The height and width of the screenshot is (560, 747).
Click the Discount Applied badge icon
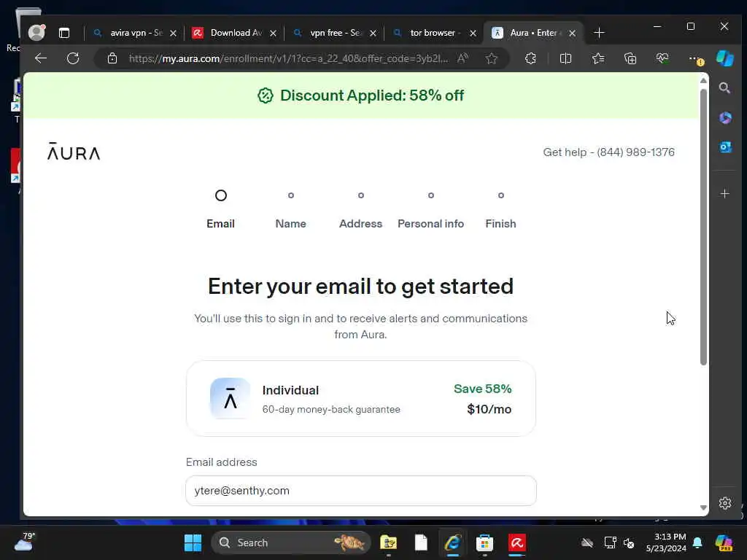click(x=266, y=96)
